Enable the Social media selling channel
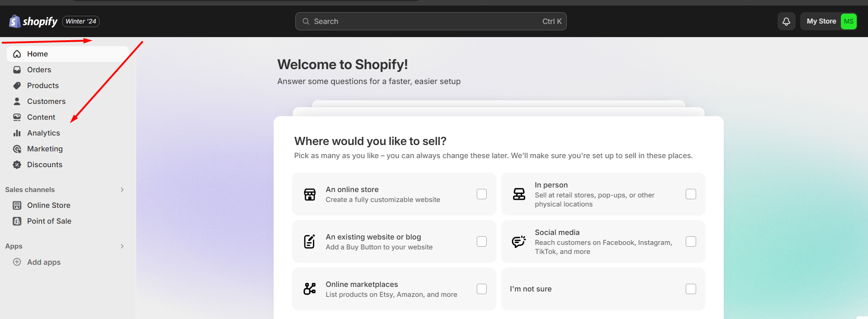The height and width of the screenshot is (319, 868). coord(691,241)
